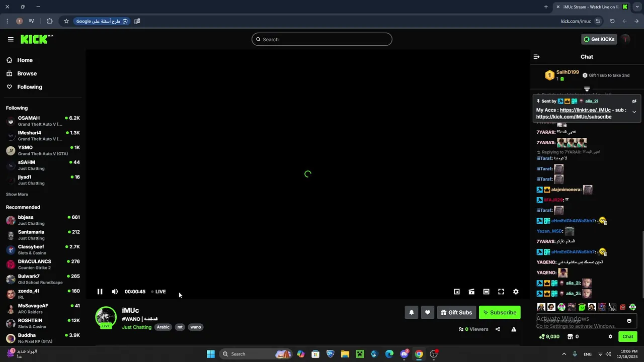Image resolution: width=644 pixels, height=362 pixels.
Task: Reload the page in Chrome
Action: tap(612, 21)
